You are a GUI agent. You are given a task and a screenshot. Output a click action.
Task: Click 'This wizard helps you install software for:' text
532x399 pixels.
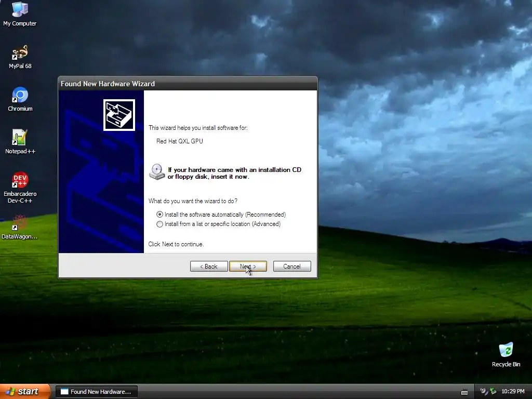(198, 128)
